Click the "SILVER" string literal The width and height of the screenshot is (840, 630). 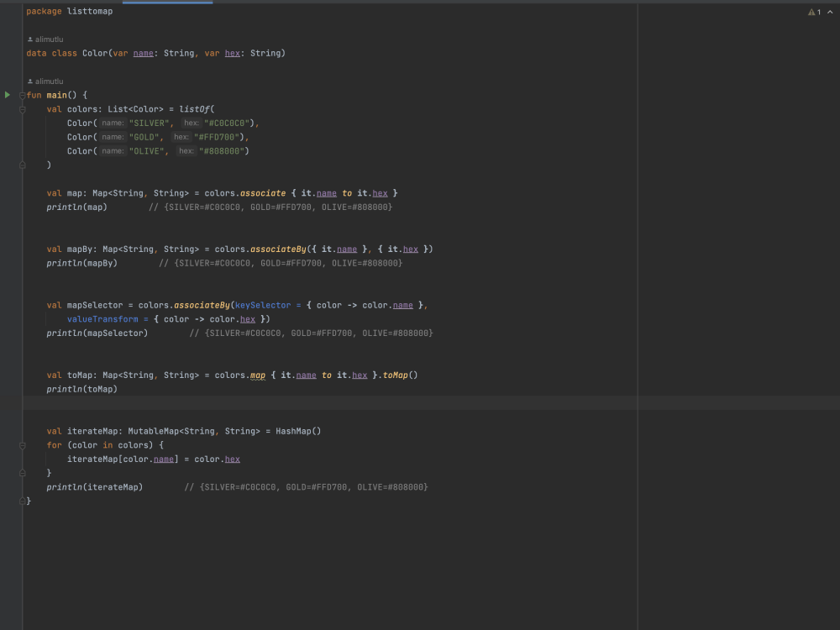point(149,123)
